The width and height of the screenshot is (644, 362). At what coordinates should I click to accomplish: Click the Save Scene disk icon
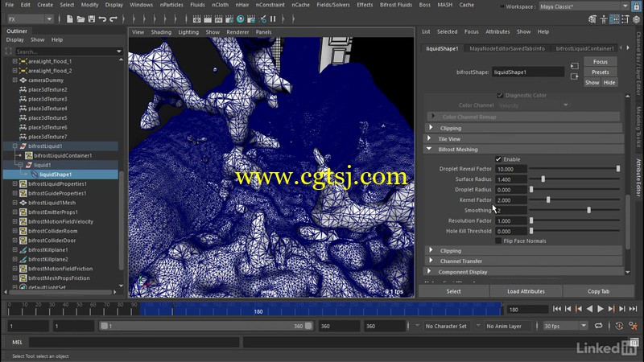point(92,19)
